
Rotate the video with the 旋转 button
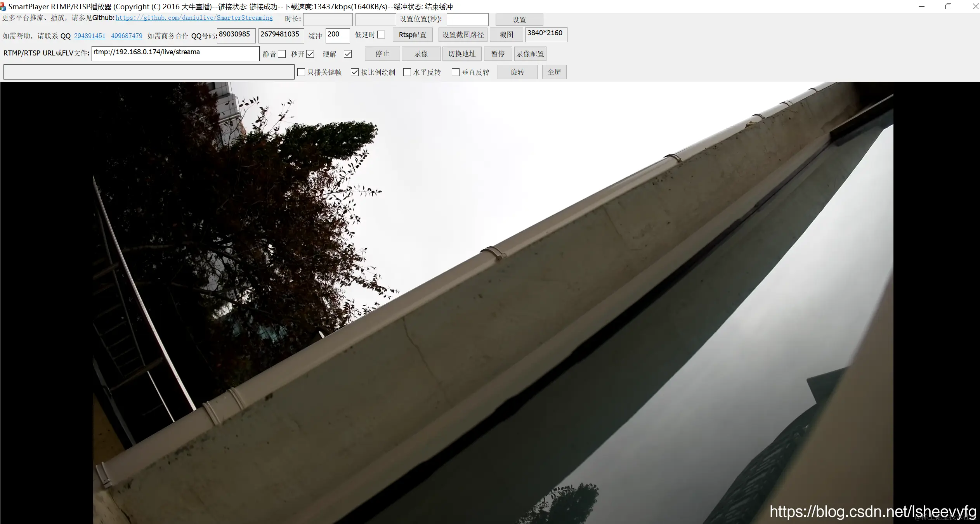(517, 72)
